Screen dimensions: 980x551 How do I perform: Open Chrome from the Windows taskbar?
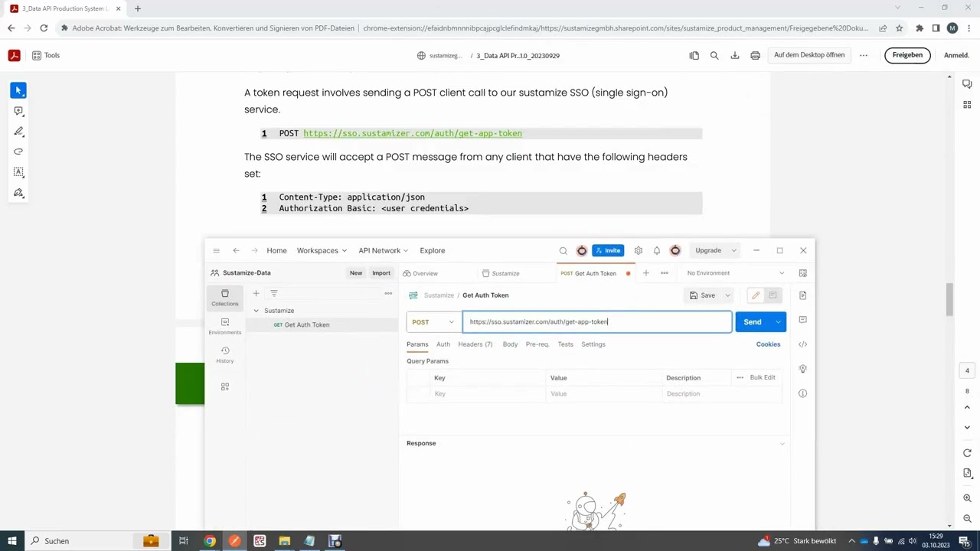(x=210, y=541)
